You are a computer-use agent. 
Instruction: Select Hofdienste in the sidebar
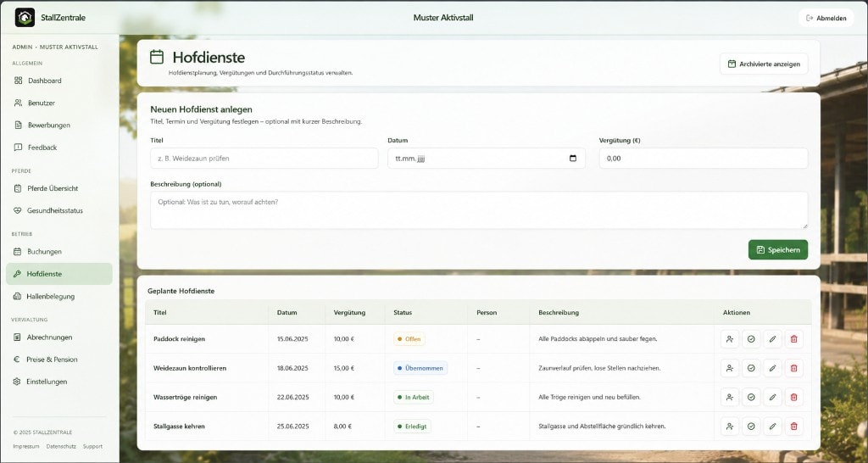(59, 274)
